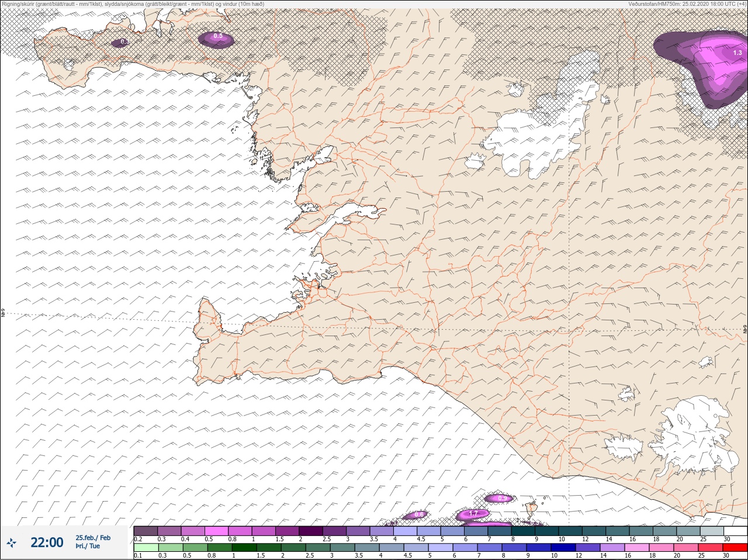Select the light pink 16 rain legend swatch

coord(636,548)
